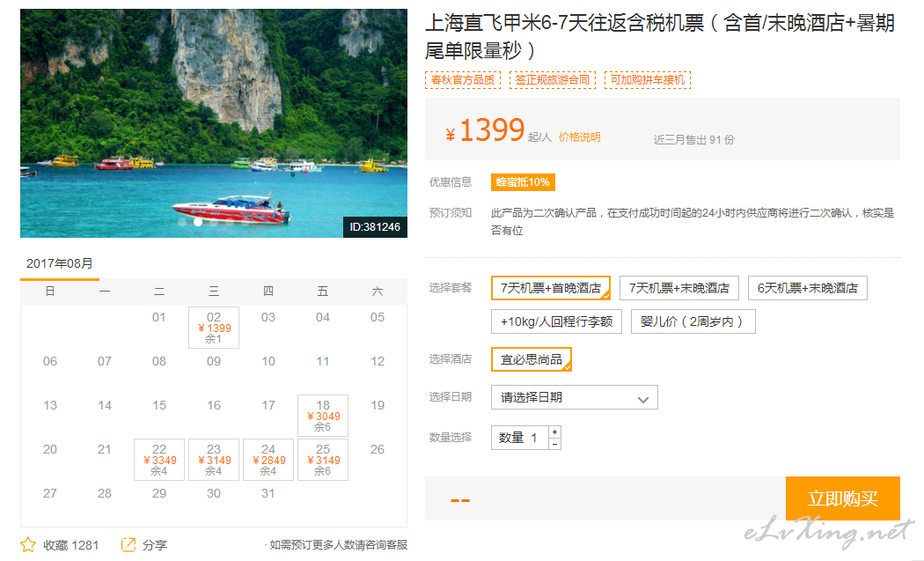
Task: Select the 婴儿价（2周岁内）option
Action: (692, 321)
